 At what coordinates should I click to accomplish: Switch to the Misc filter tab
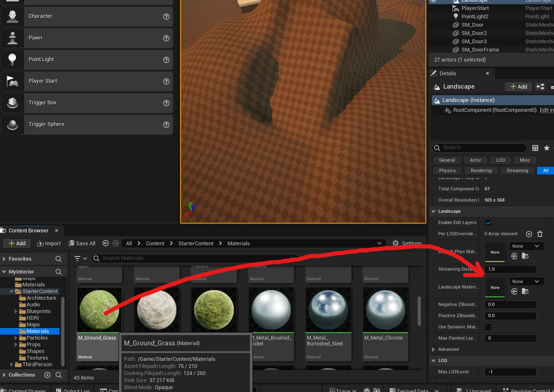525,160
